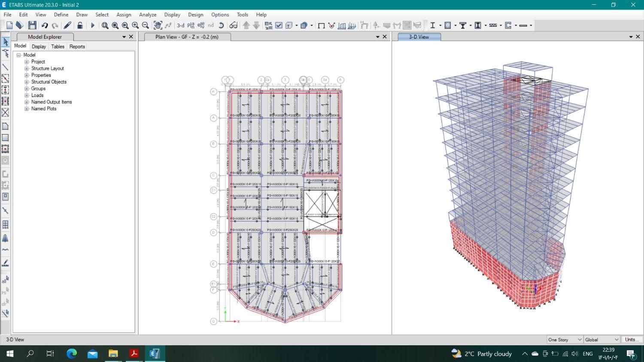
Task: Open the Analyze menu
Action: [x=148, y=15]
